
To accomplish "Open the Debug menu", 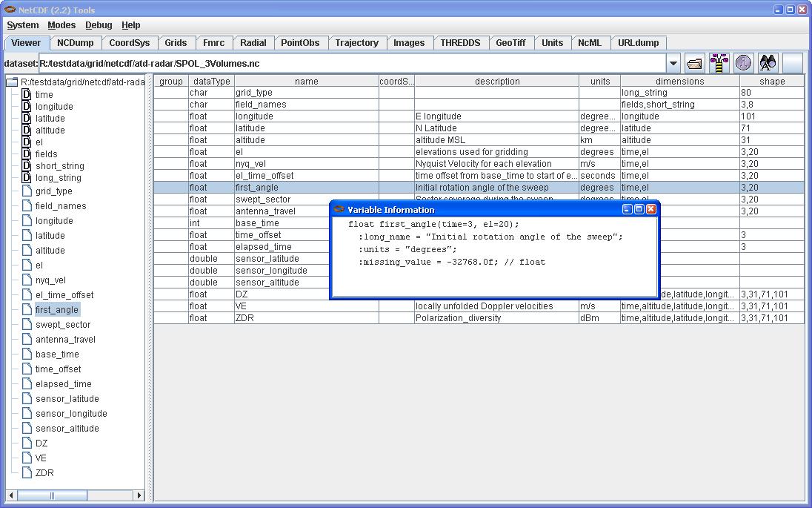I will pyautogui.click(x=99, y=25).
